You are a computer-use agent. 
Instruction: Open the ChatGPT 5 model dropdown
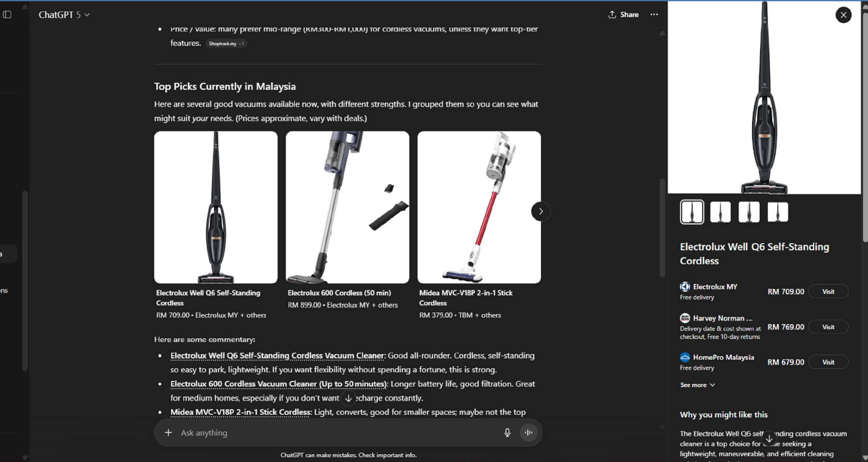coord(64,14)
